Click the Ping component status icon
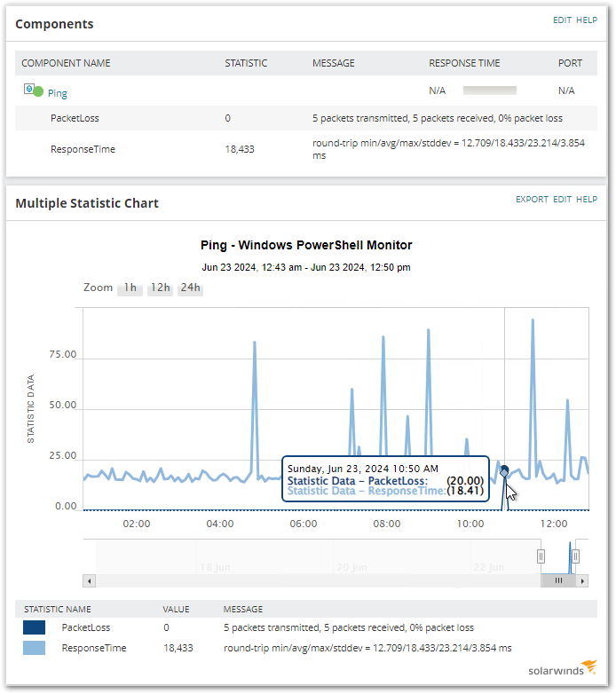The height and width of the screenshot is (694, 616). [x=34, y=91]
